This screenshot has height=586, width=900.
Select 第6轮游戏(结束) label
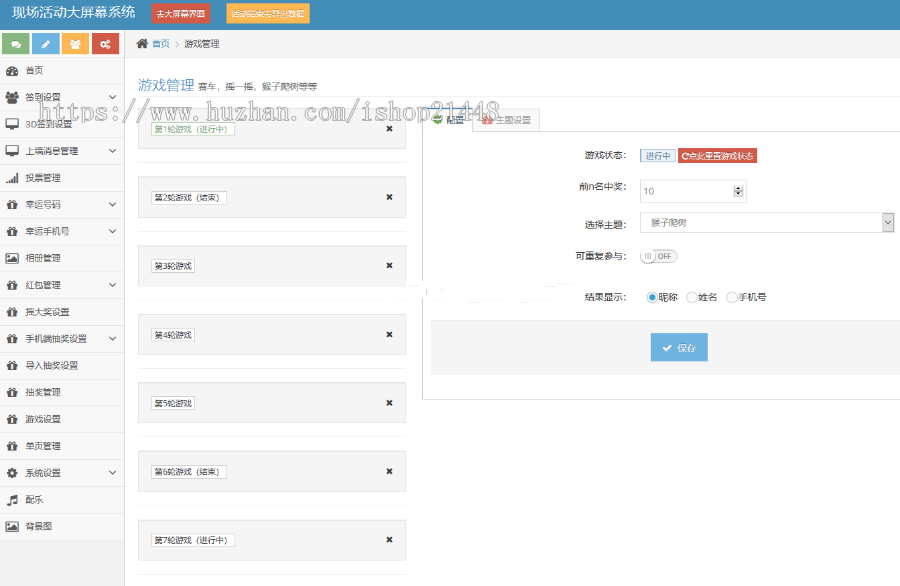click(188, 472)
